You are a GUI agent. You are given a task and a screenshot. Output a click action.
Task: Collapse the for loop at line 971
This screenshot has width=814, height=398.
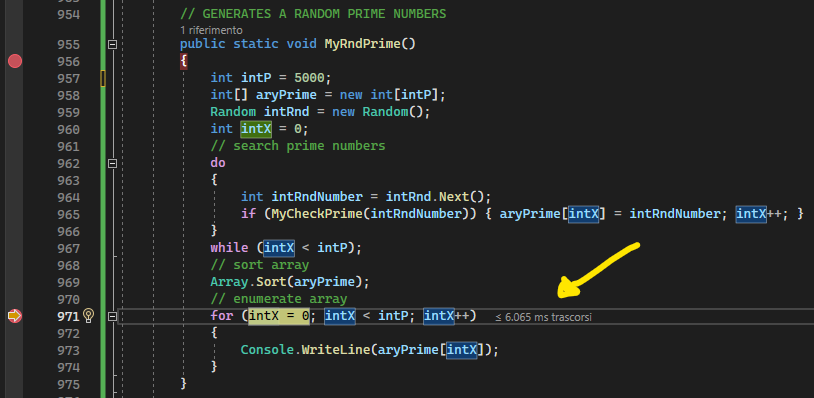(112, 315)
